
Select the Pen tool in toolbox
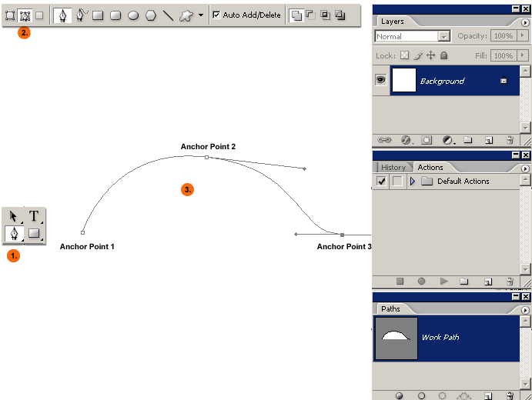14,234
